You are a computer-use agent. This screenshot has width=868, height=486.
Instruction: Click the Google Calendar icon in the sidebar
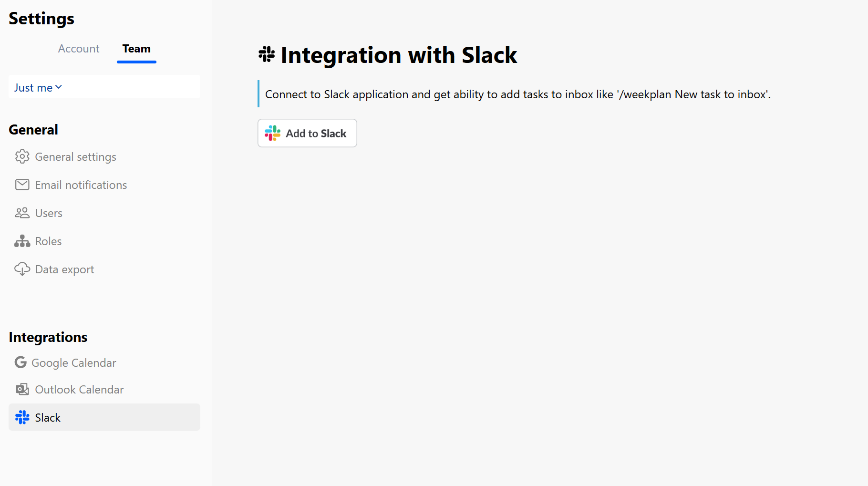[21, 362]
